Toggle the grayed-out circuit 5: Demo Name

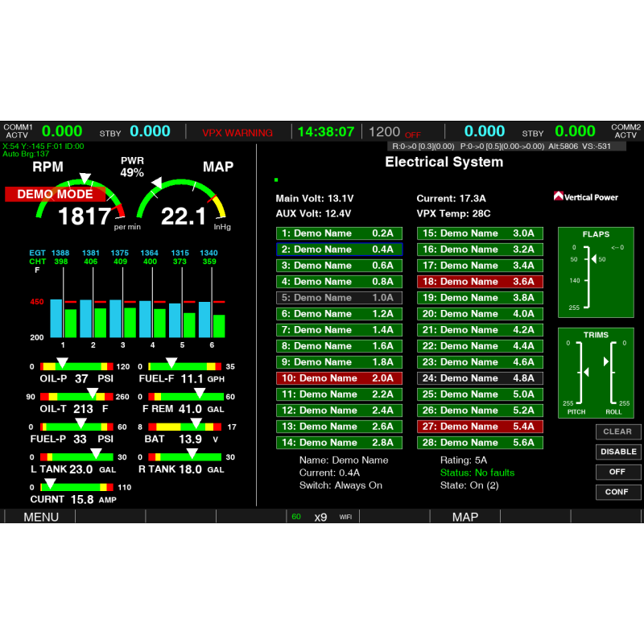point(339,297)
